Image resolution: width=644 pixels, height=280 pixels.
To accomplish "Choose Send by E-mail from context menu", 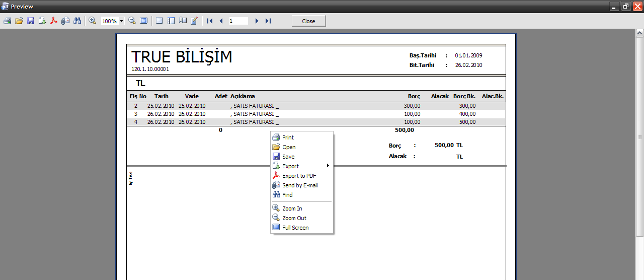I will pyautogui.click(x=300, y=185).
